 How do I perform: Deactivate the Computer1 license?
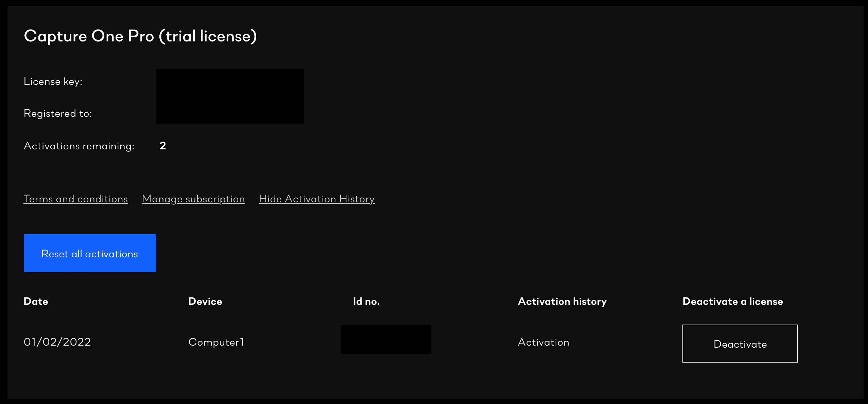coord(740,344)
